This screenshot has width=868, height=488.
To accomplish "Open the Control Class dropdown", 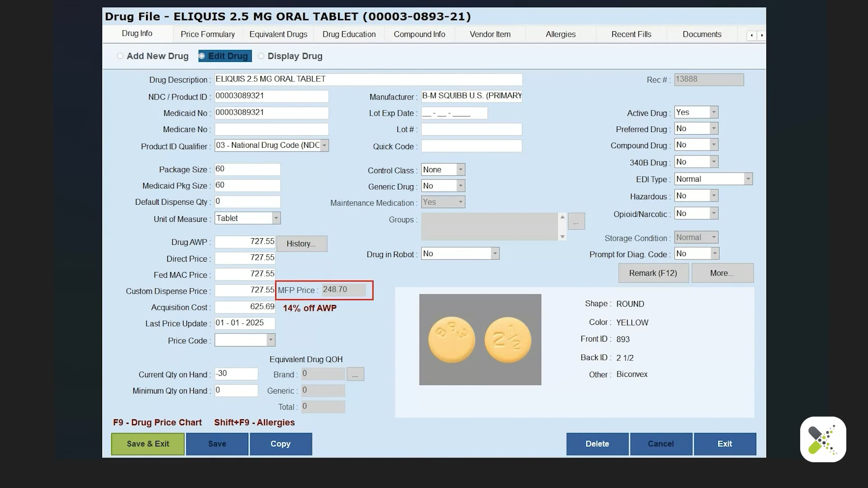I will coord(461,169).
